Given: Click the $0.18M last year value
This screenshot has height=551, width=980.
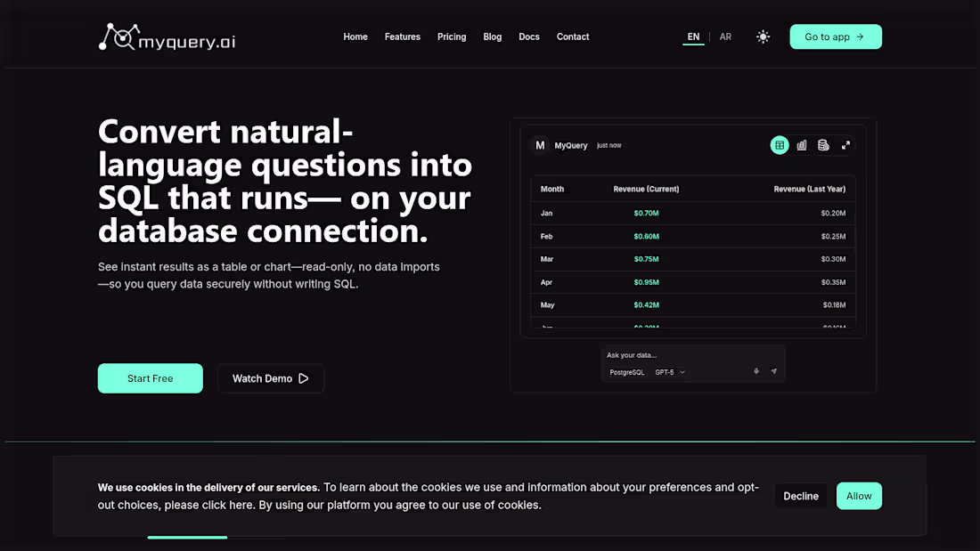Looking at the screenshot, I should click(x=835, y=304).
